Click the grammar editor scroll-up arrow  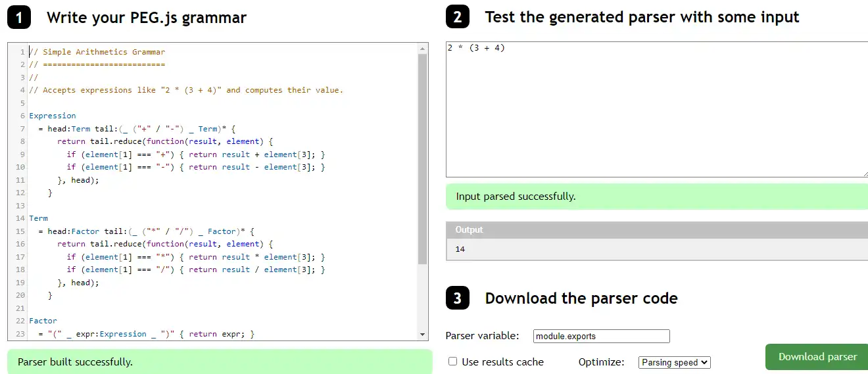(423, 48)
